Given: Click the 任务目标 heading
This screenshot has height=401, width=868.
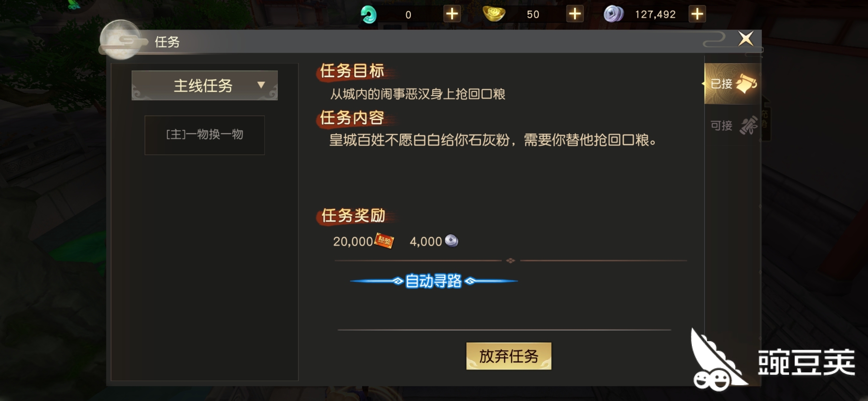Looking at the screenshot, I should point(352,71).
